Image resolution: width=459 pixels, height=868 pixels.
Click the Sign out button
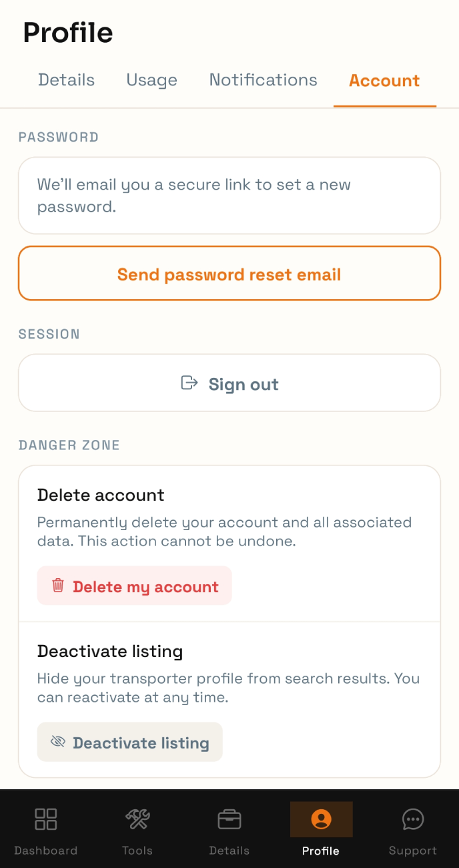pyautogui.click(x=229, y=383)
